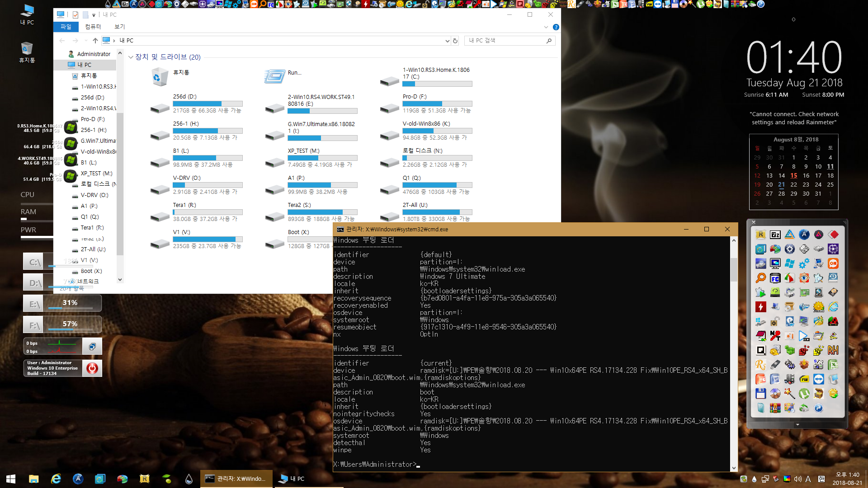Refresh the Explorer address bar
The width and height of the screenshot is (868, 488).
coord(455,41)
